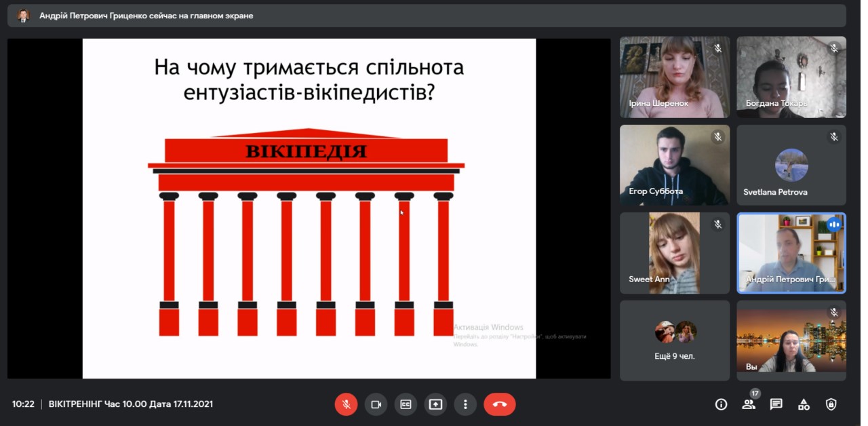Leave the call with the red hang-up button
This screenshot has width=868, height=426.
pyautogui.click(x=500, y=404)
